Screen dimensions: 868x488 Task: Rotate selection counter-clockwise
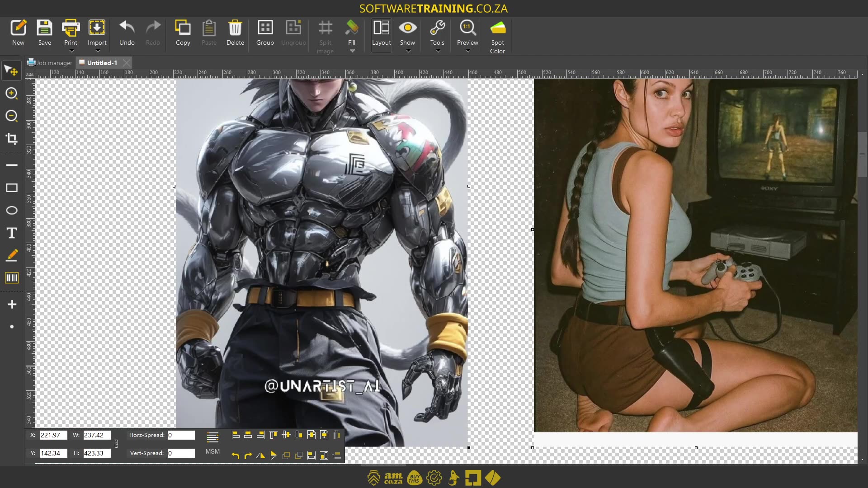[235, 455]
